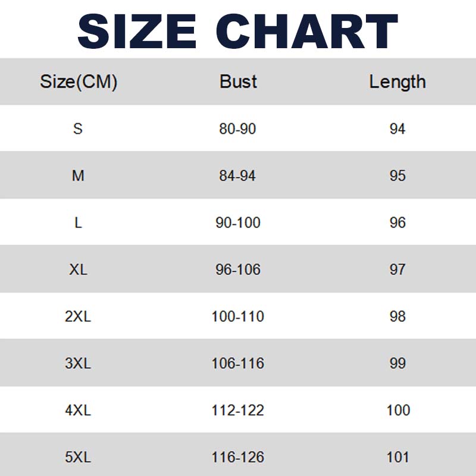Select the 116-126 bust range
Image resolution: width=476 pixels, height=476 pixels.
237,458
